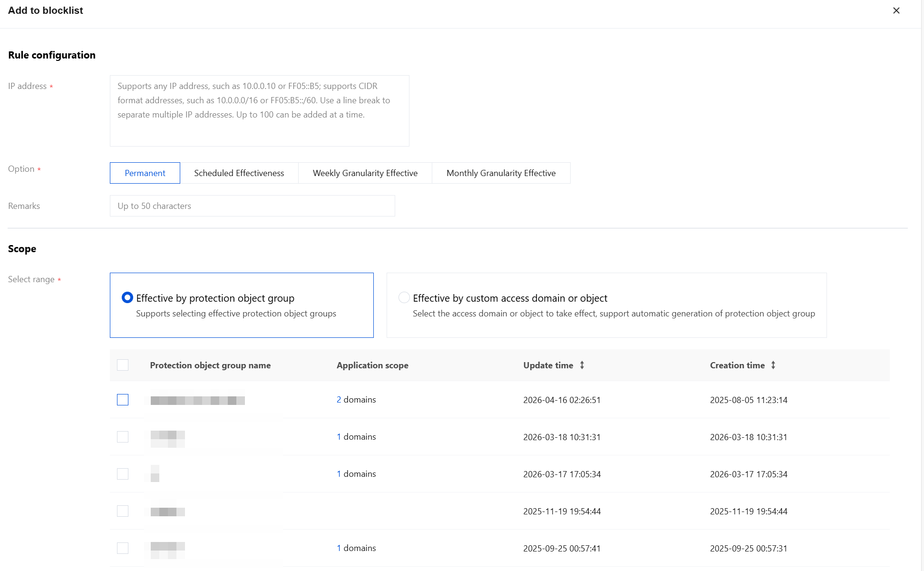
Task: Select Effective by custom access domain radio
Action: (x=404, y=298)
